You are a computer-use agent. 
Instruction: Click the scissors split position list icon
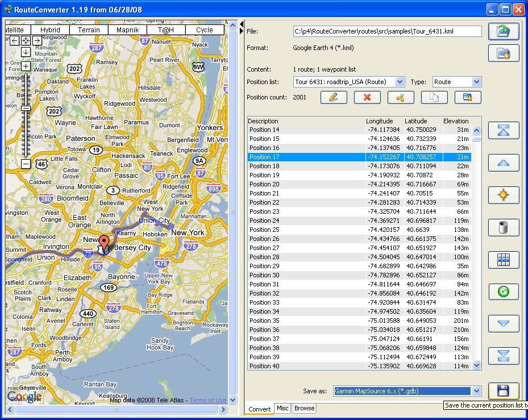pyautogui.click(x=401, y=97)
